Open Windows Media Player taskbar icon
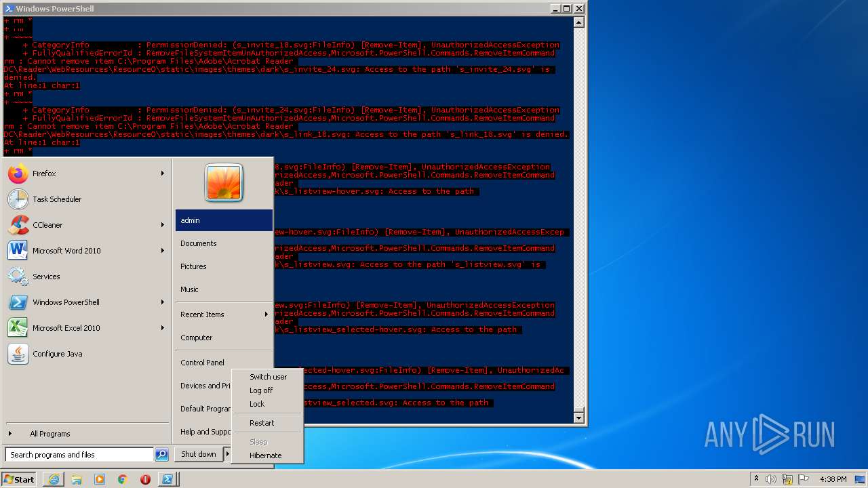 pos(100,479)
